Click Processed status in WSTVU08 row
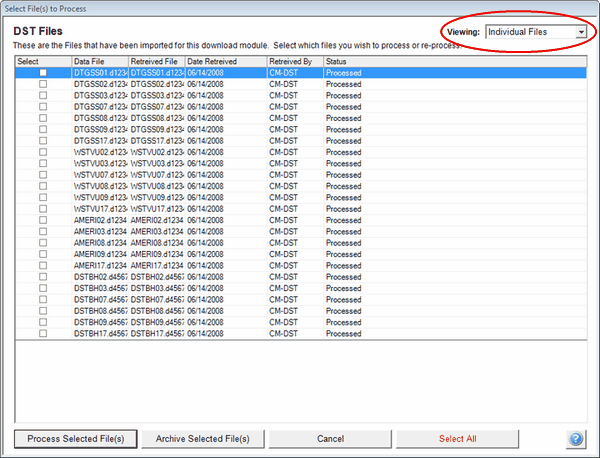This screenshot has width=600, height=458. click(343, 186)
